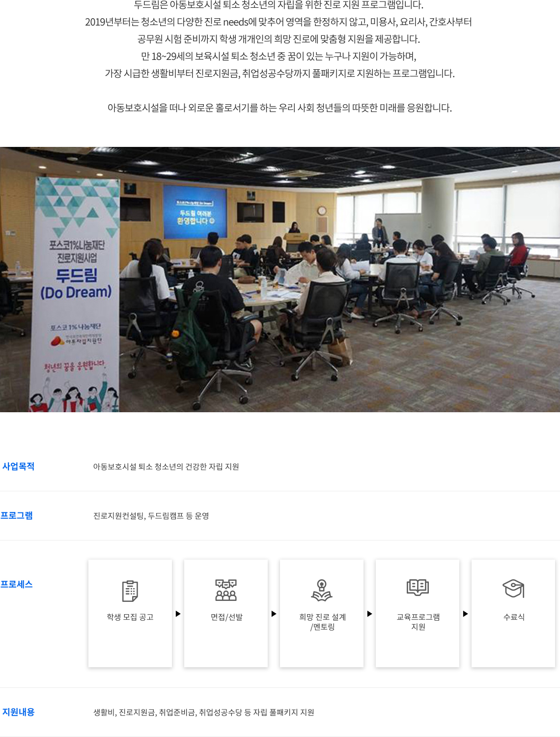Click the open book icon above 교육프로그램 지원
The height and width of the screenshot is (737, 560).
(x=418, y=588)
